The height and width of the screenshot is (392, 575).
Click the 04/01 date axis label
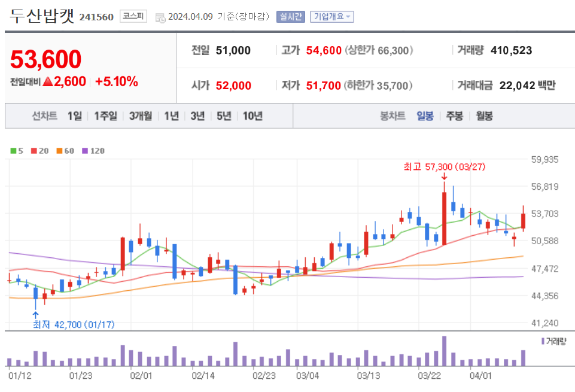(x=480, y=376)
